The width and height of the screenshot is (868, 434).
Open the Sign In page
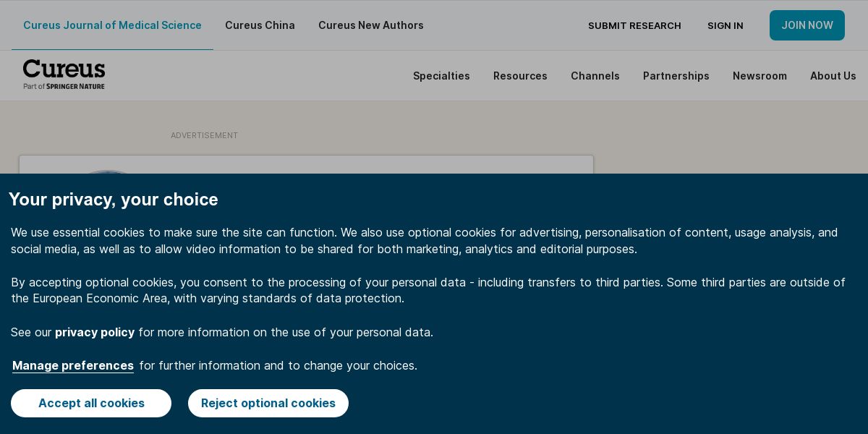pos(725,26)
